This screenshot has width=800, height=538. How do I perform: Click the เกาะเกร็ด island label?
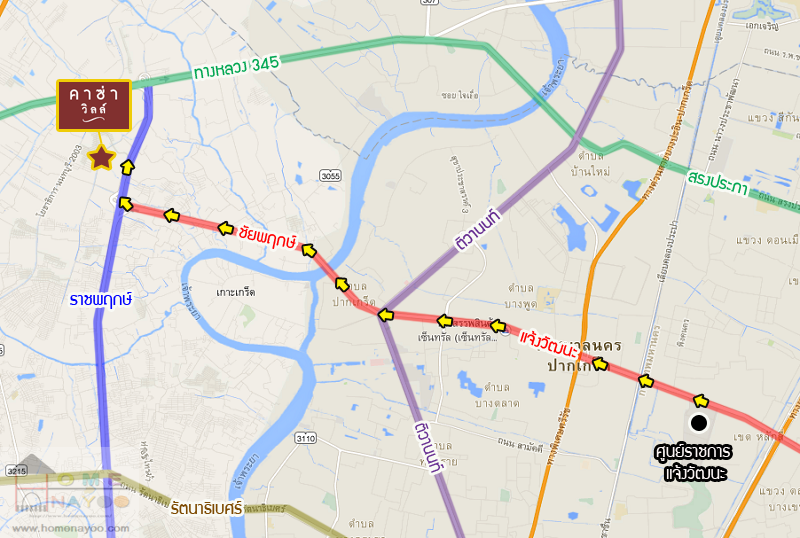236,292
